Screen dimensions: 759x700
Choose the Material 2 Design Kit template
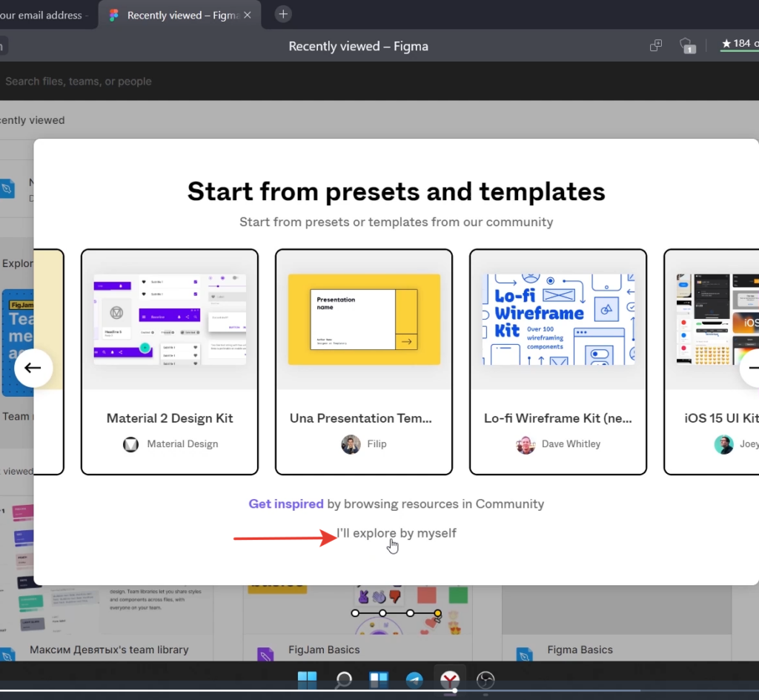pyautogui.click(x=170, y=362)
